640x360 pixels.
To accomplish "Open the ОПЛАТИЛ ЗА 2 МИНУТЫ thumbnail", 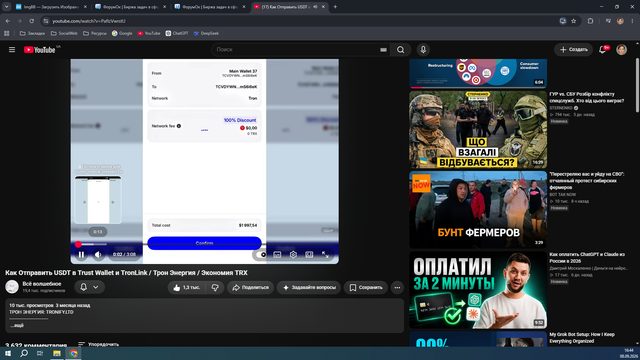I will [x=478, y=290].
